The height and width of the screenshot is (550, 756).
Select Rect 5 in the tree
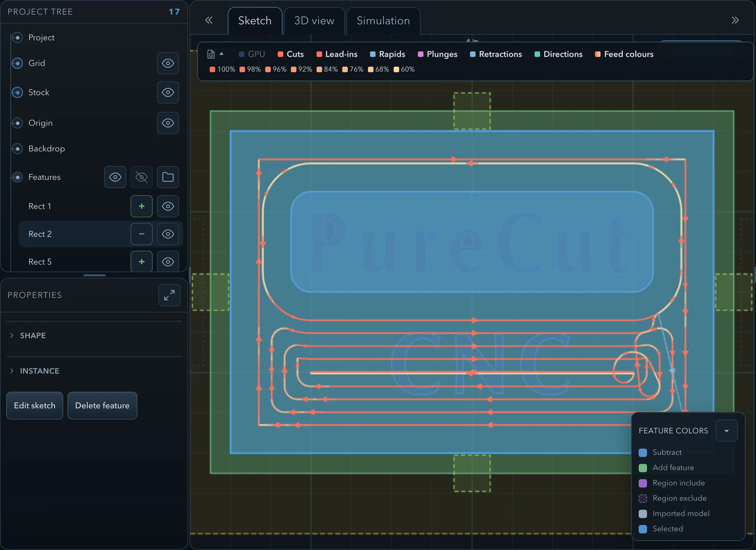pos(40,262)
